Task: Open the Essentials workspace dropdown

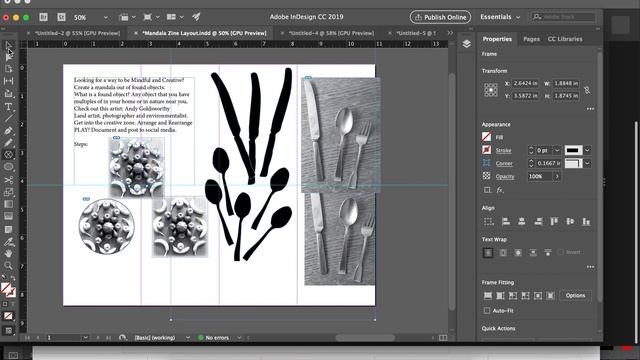Action: [x=500, y=17]
